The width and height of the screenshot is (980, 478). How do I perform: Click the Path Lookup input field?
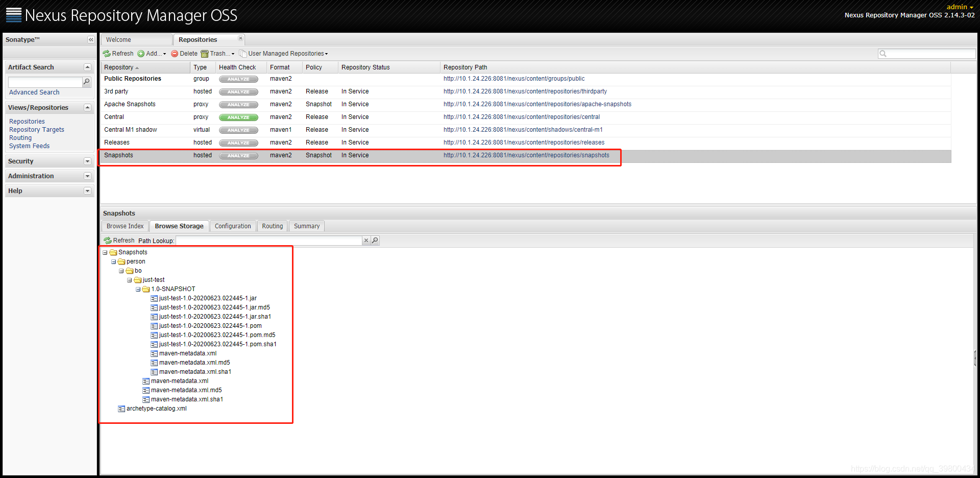click(268, 241)
